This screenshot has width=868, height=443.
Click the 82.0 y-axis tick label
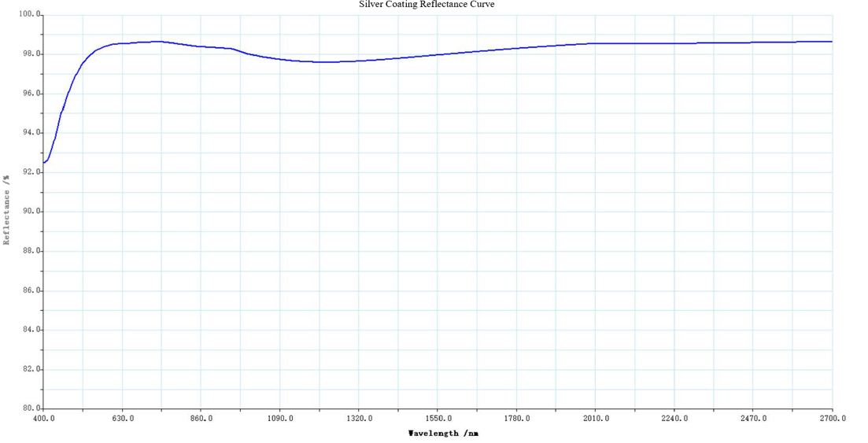click(30, 369)
